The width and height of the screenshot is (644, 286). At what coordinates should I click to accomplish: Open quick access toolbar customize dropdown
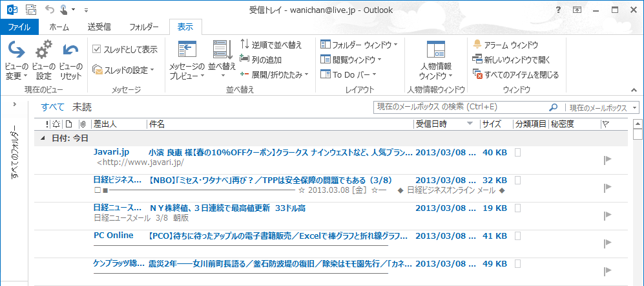[85, 10]
